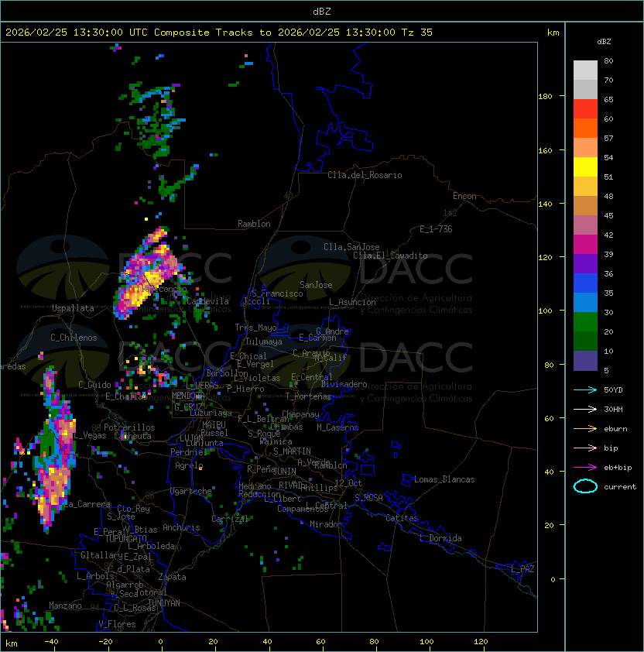This screenshot has height=652, width=644.
Task: Click the Carrizal map label
Action: 230,519
